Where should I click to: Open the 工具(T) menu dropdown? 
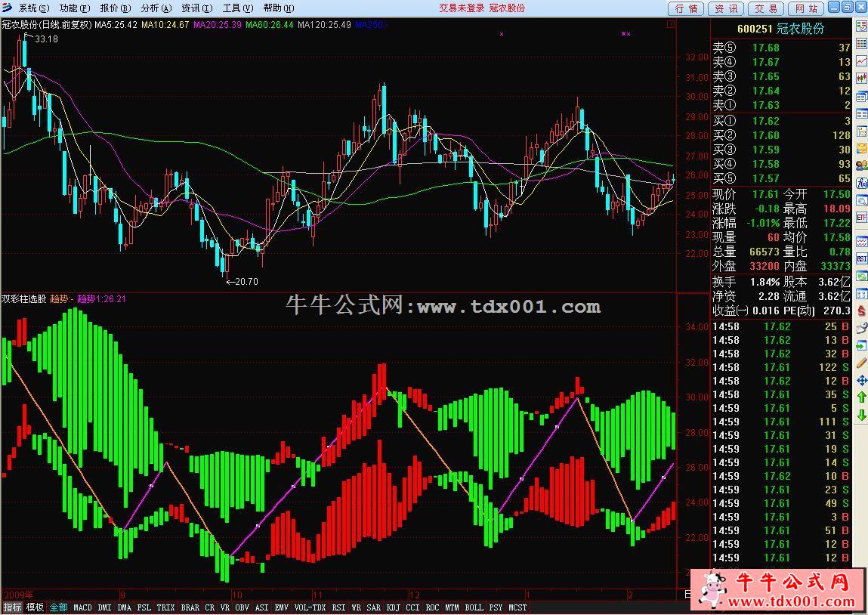238,8
